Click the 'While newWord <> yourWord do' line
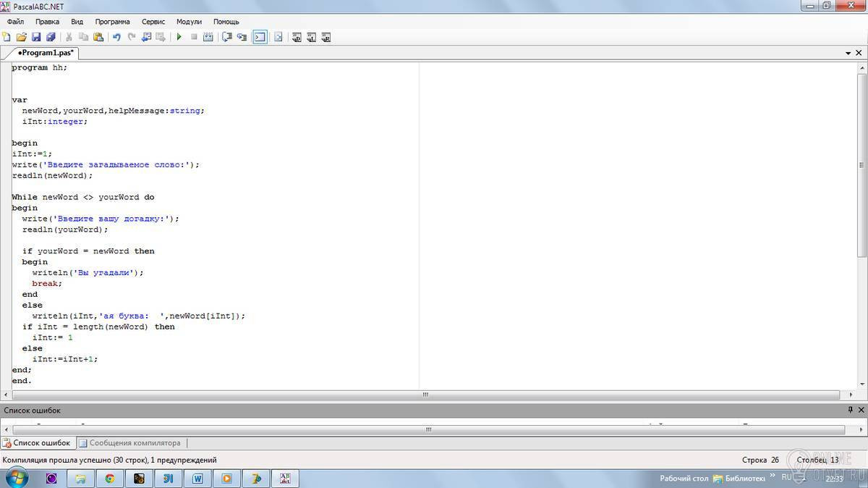Screen dimensions: 868x488 83,197
